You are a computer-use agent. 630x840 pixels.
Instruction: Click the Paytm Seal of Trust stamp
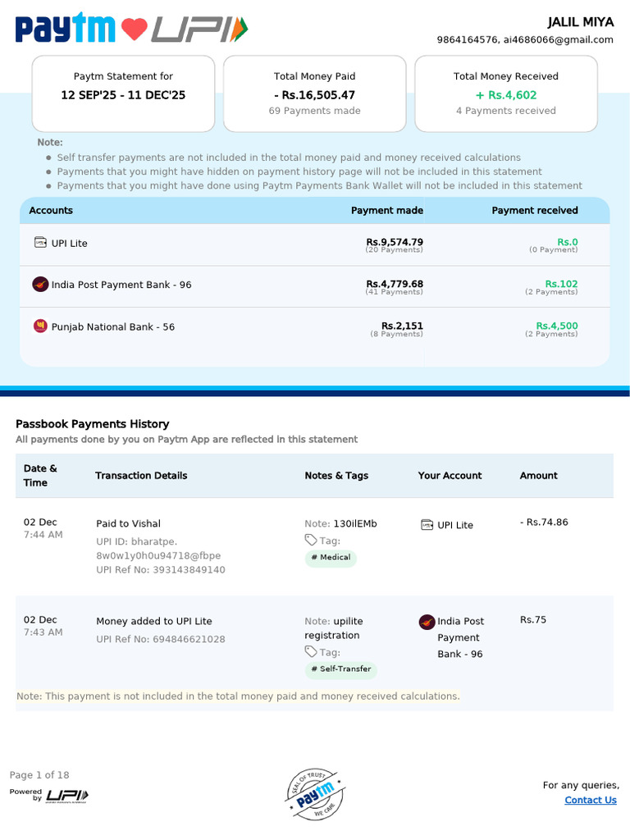tap(315, 794)
